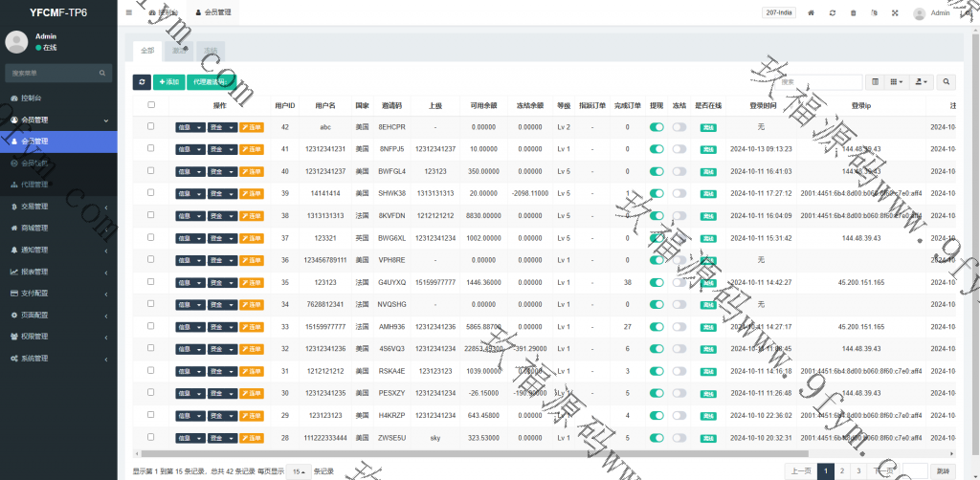Expand 交易管理 menu in sidebar

coord(59,207)
